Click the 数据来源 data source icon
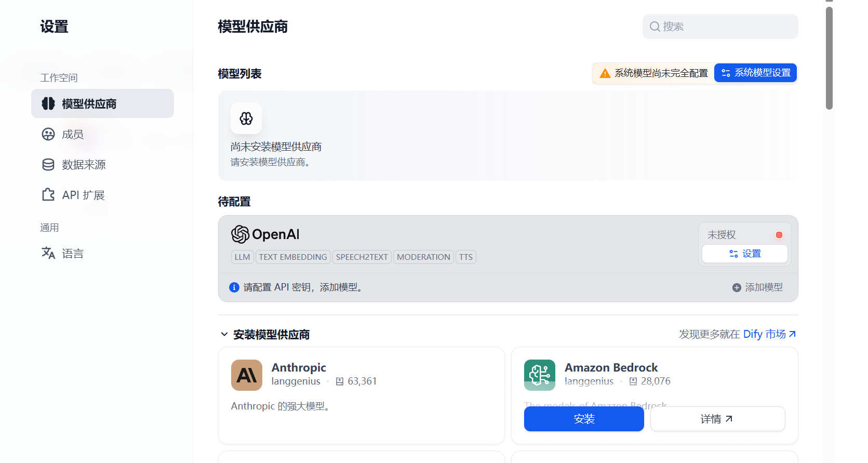Image resolution: width=868 pixels, height=463 pixels. click(48, 164)
